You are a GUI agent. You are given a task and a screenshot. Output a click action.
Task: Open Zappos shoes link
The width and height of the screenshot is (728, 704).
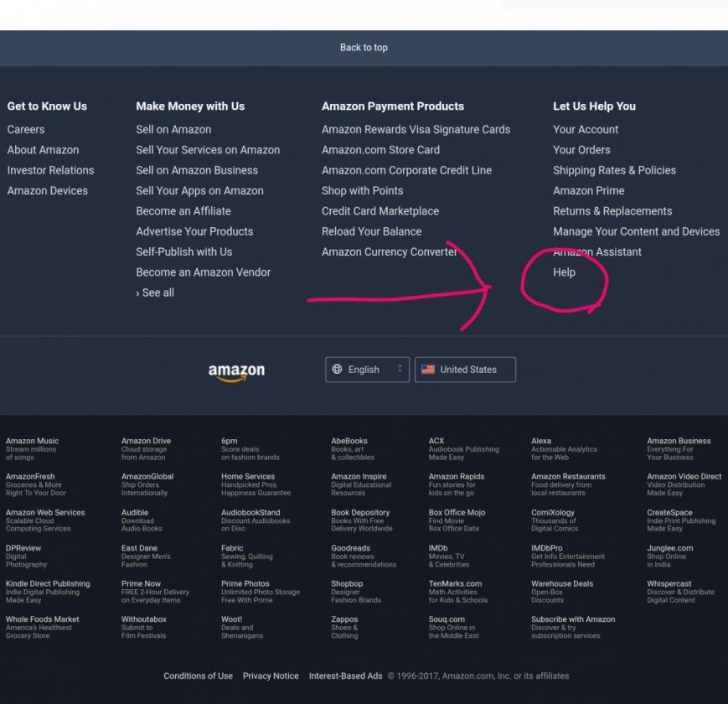click(344, 628)
